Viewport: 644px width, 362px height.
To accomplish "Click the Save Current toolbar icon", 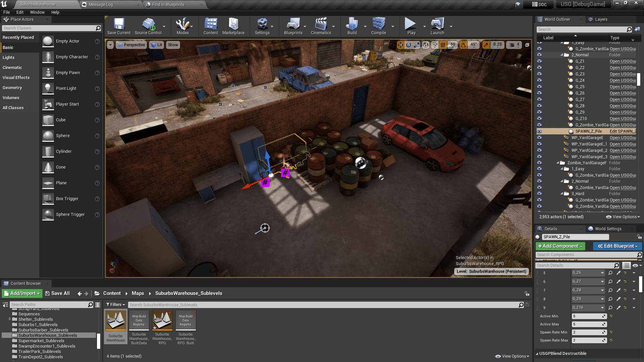I will [x=119, y=26].
